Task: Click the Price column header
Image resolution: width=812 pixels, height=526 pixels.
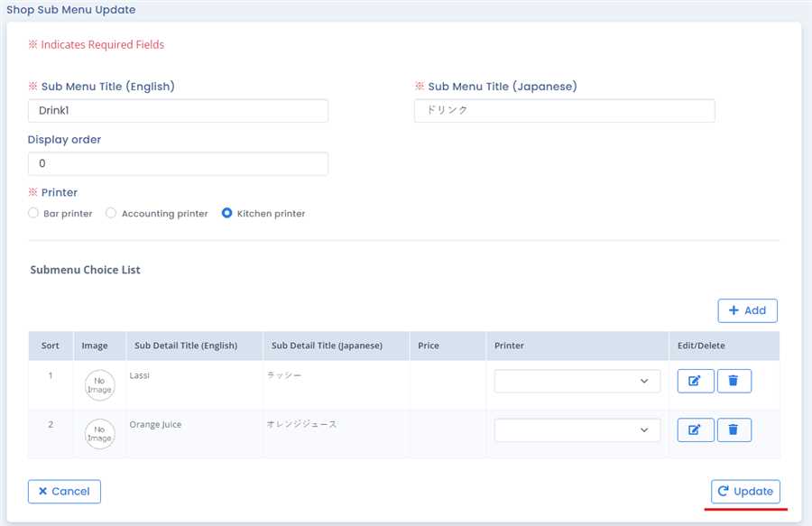Action: pos(429,346)
